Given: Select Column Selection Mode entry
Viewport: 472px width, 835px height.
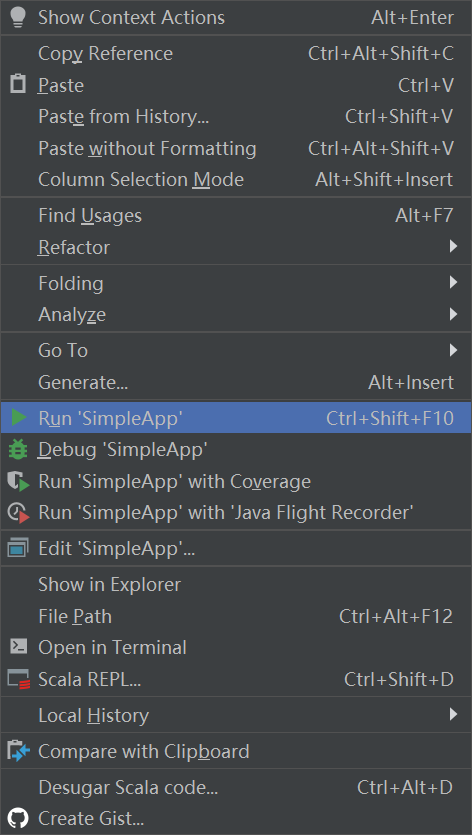Looking at the screenshot, I should click(236, 179).
